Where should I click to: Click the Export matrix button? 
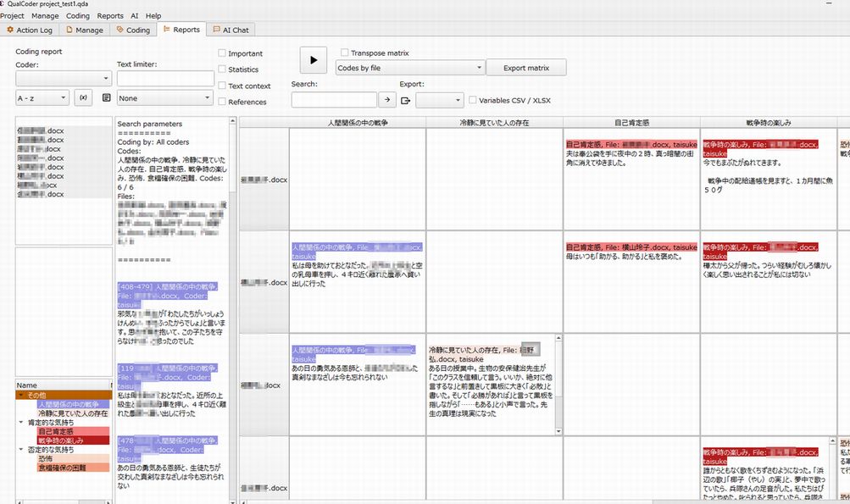click(x=526, y=68)
